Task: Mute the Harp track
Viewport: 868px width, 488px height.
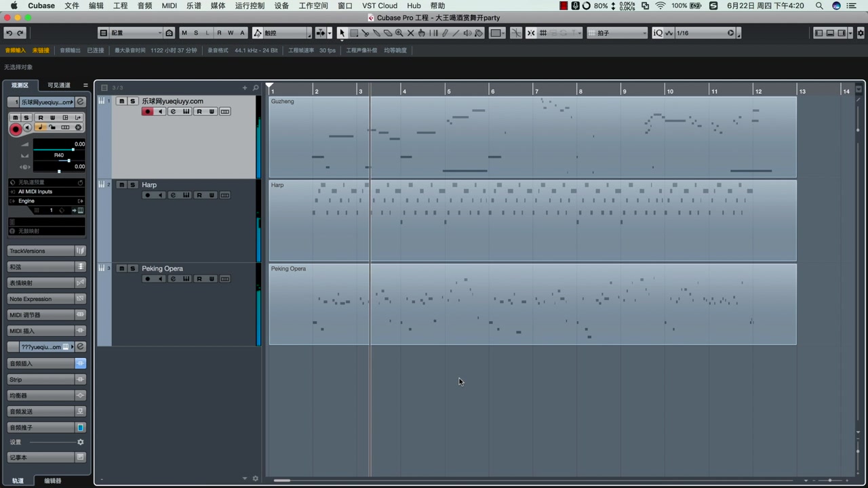Action: click(x=121, y=184)
